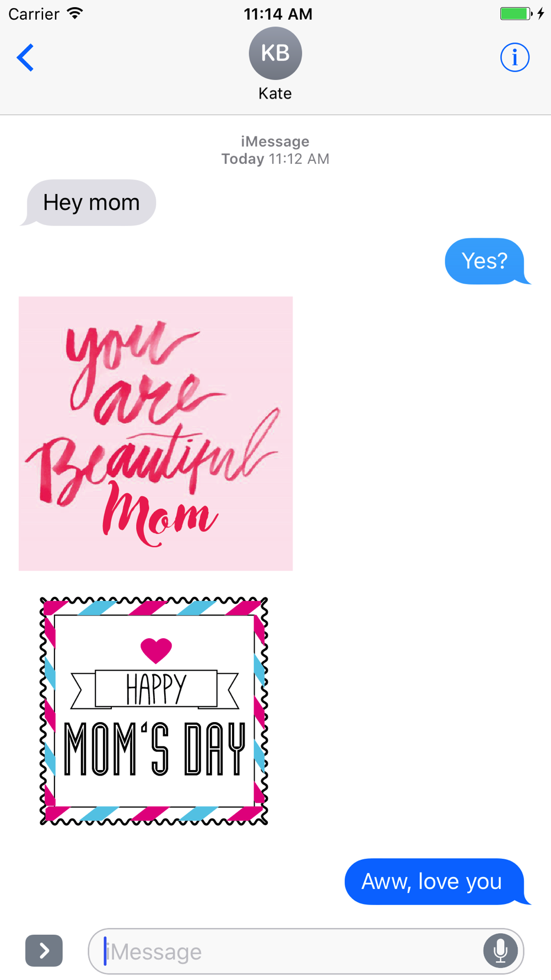Screen dimensions: 551x980
Task: Expand the apps drawer arrow button
Action: [x=44, y=951]
